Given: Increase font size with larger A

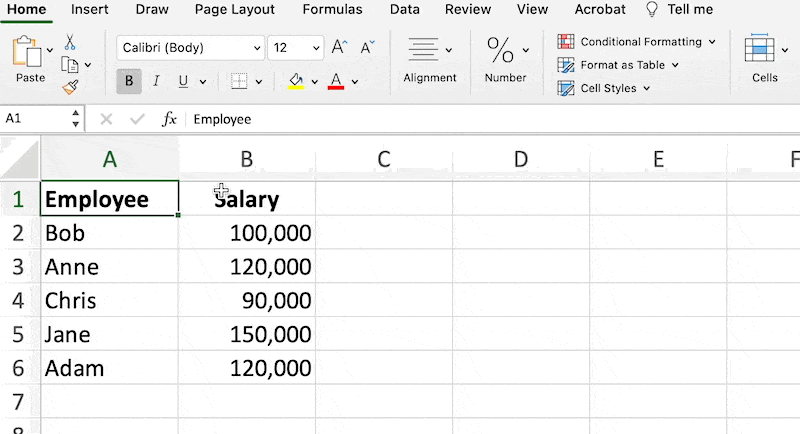Looking at the screenshot, I should [x=339, y=47].
